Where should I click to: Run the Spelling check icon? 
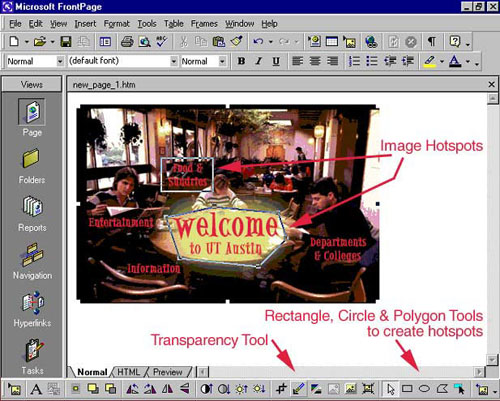click(x=162, y=42)
